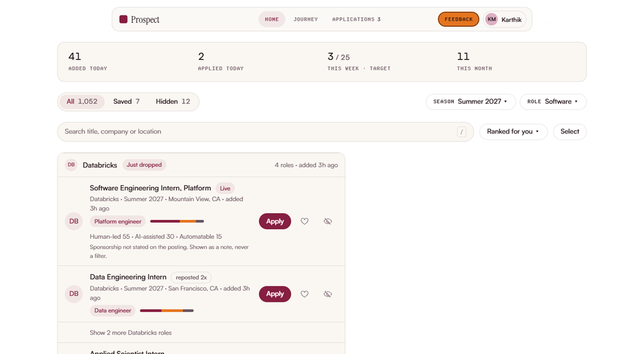Open the KM user avatar

coord(492,19)
